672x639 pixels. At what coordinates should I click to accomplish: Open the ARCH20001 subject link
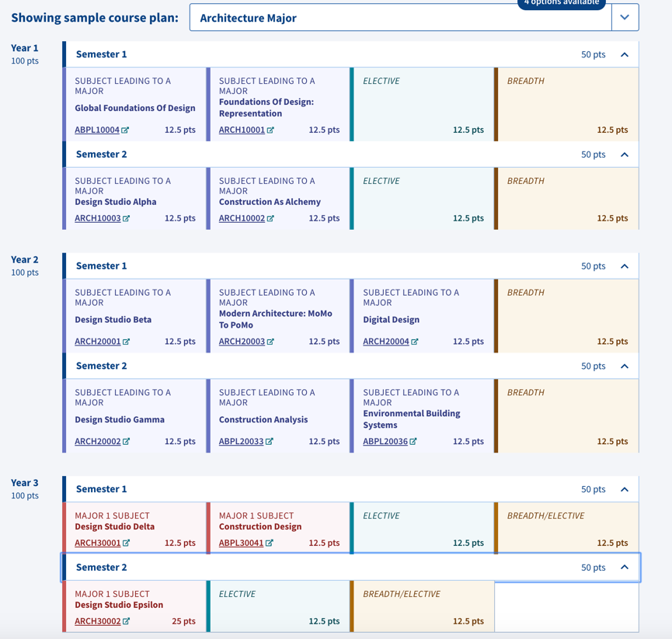[x=97, y=342]
